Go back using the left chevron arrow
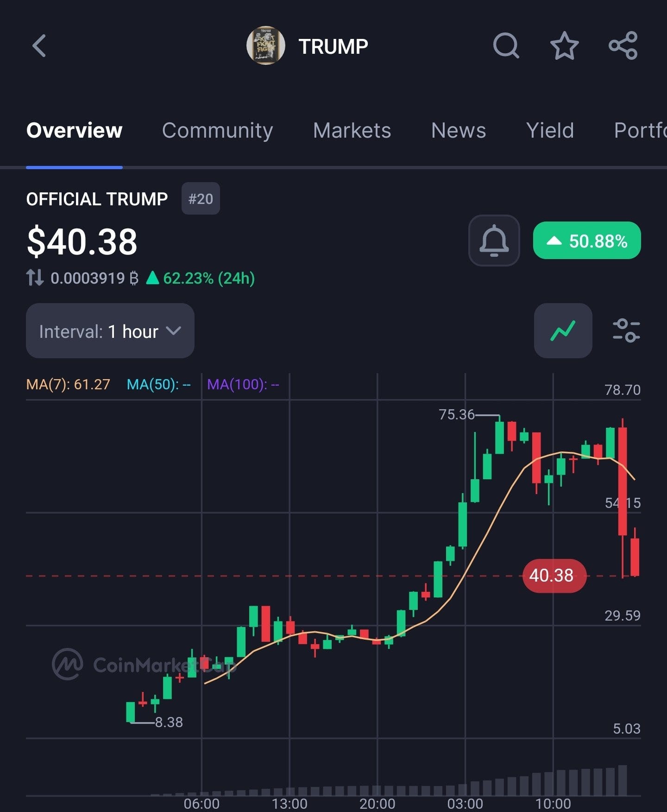The width and height of the screenshot is (667, 812). 39,46
